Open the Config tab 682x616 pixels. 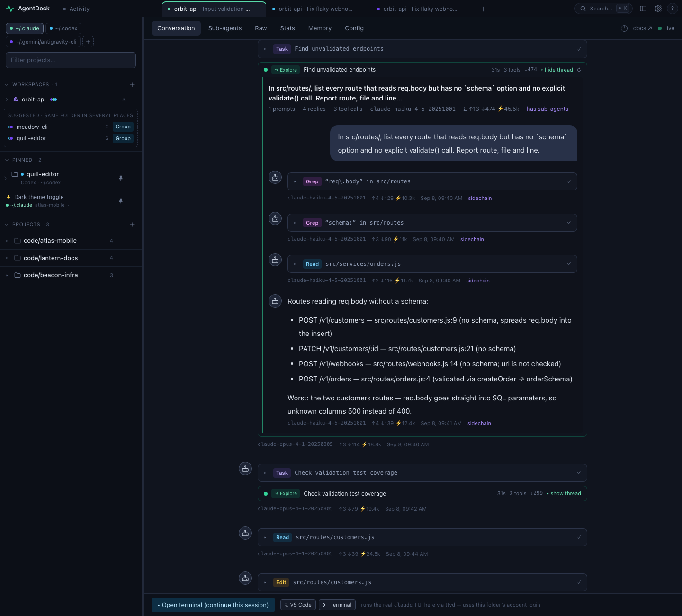[354, 28]
